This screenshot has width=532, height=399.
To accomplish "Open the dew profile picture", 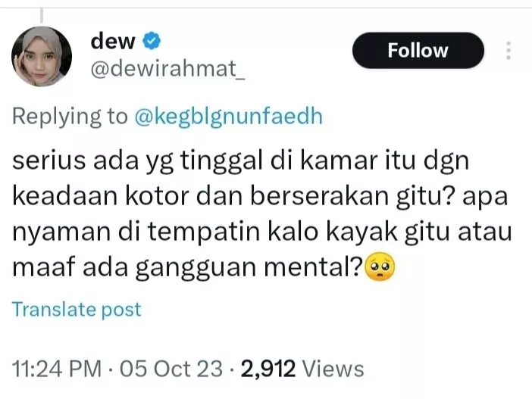I will (x=42, y=56).
